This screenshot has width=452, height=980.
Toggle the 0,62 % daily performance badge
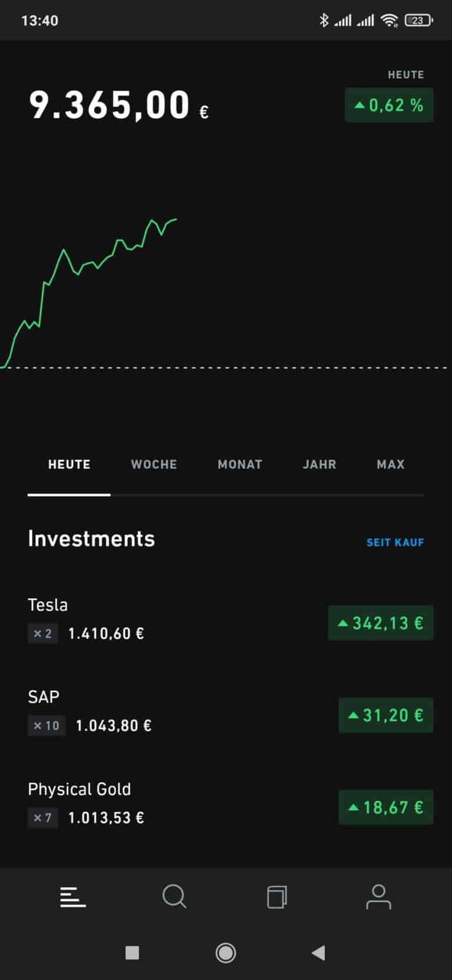tap(389, 105)
